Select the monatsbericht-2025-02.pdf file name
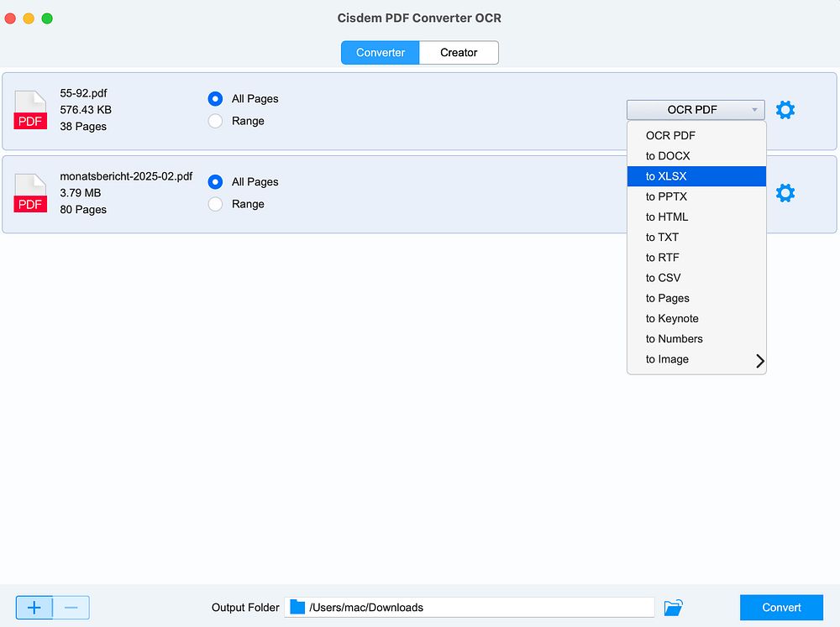840x627 pixels. (126, 176)
